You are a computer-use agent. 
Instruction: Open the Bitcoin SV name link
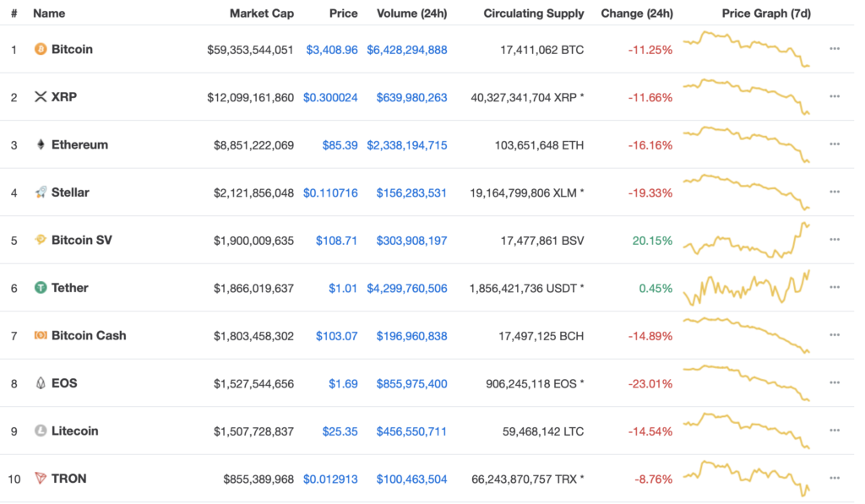(81, 241)
